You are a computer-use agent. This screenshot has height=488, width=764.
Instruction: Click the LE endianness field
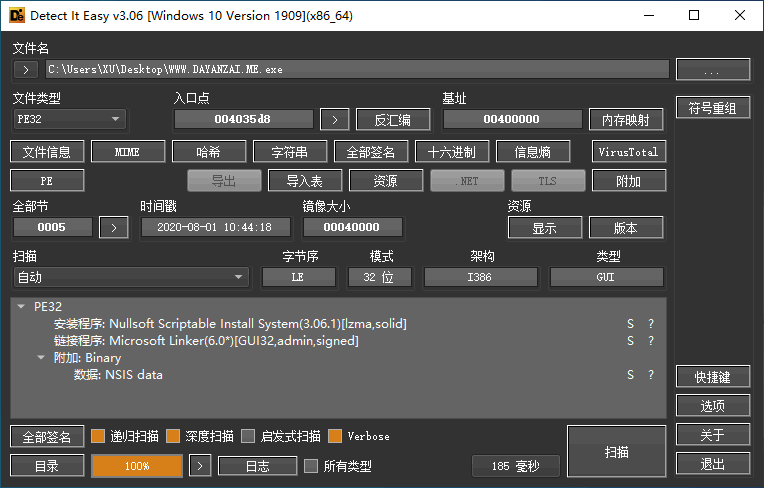click(x=299, y=278)
